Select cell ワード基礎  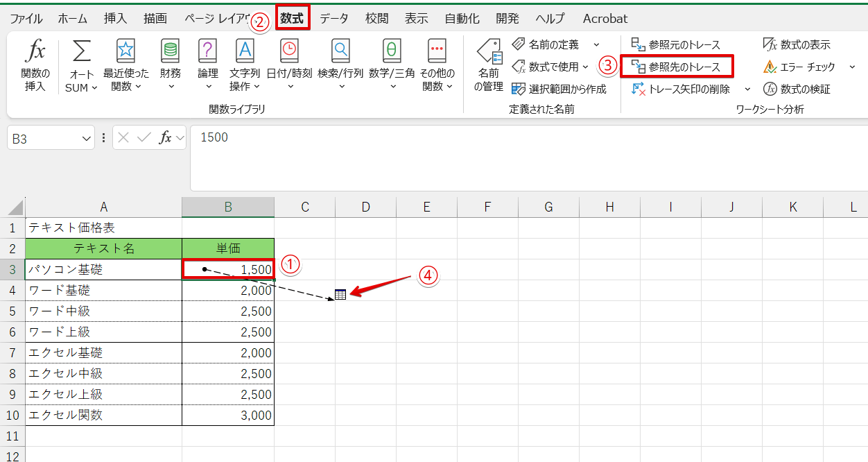click(x=104, y=290)
